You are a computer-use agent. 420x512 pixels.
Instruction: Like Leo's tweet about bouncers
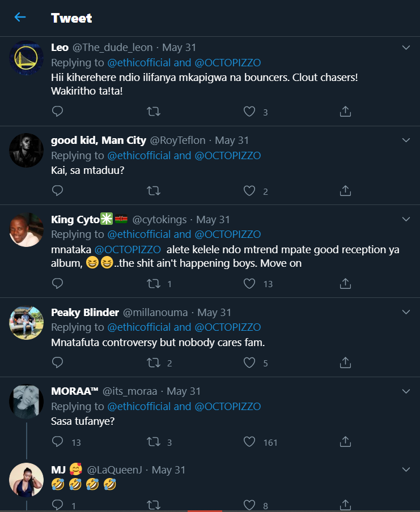click(249, 112)
